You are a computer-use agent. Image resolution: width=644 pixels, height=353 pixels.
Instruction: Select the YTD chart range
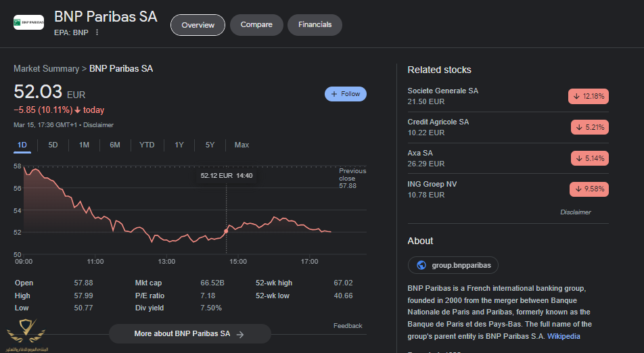(147, 145)
